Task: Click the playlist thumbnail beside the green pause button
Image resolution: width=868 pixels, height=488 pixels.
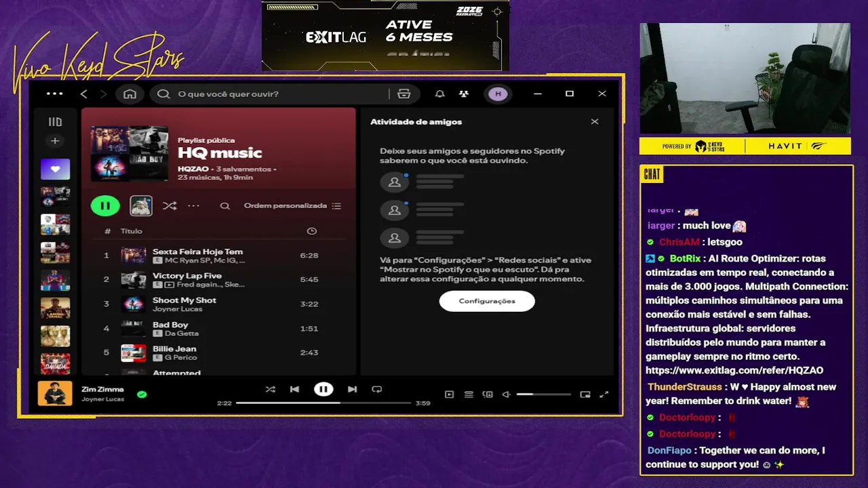Action: tap(141, 205)
